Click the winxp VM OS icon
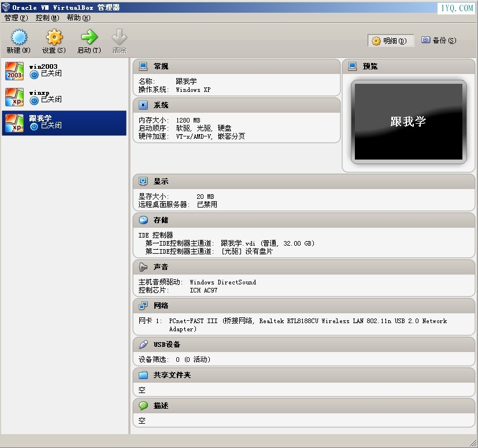This screenshot has width=478, height=448. point(14,97)
